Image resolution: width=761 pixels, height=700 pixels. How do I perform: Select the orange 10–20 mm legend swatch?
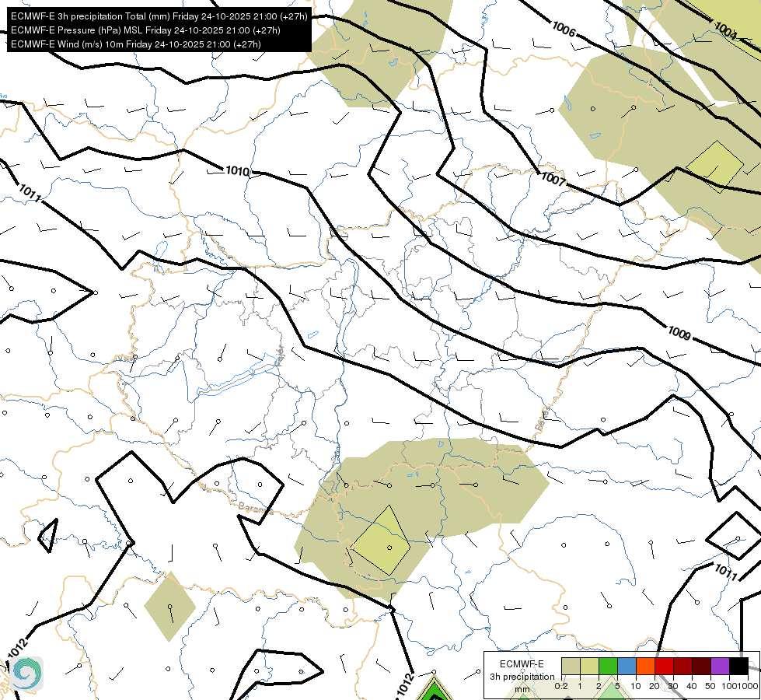tap(645, 667)
